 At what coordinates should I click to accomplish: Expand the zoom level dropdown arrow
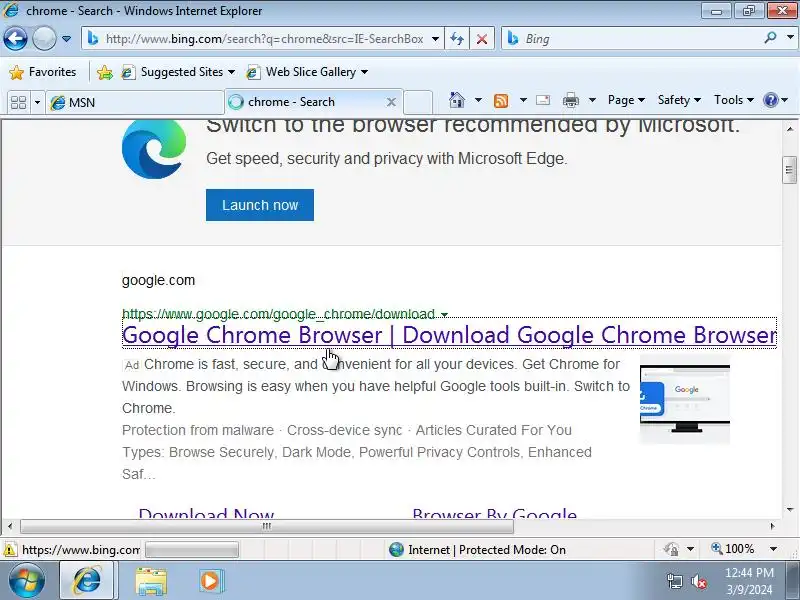(x=773, y=549)
